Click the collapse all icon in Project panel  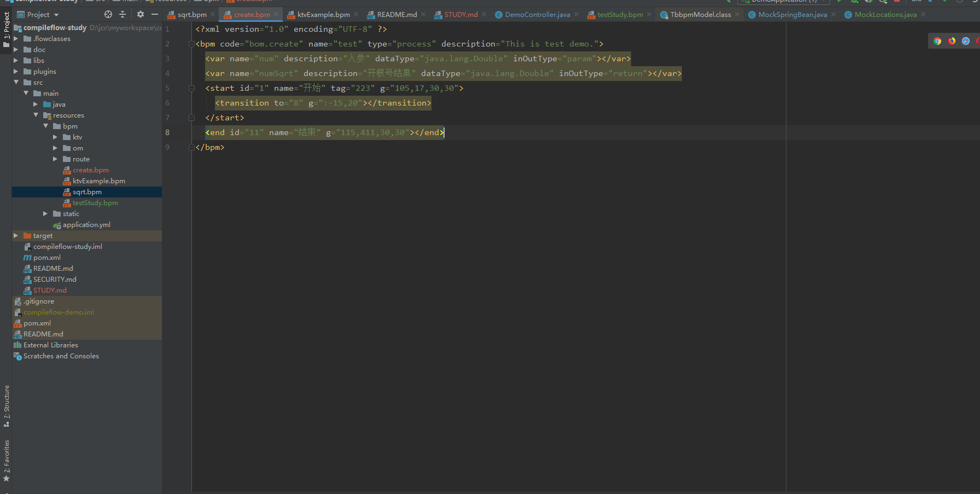click(122, 14)
